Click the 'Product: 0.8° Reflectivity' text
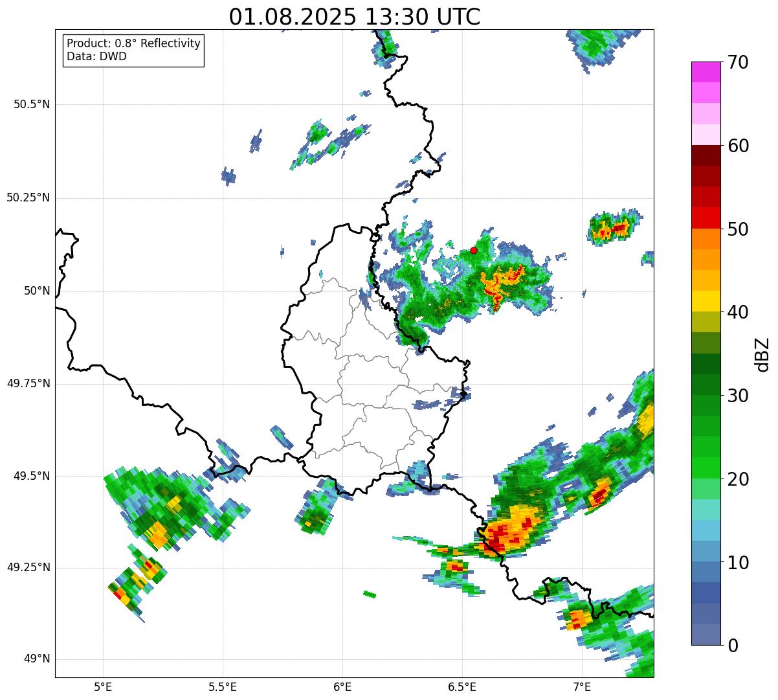This screenshot has width=778, height=700. click(x=134, y=43)
